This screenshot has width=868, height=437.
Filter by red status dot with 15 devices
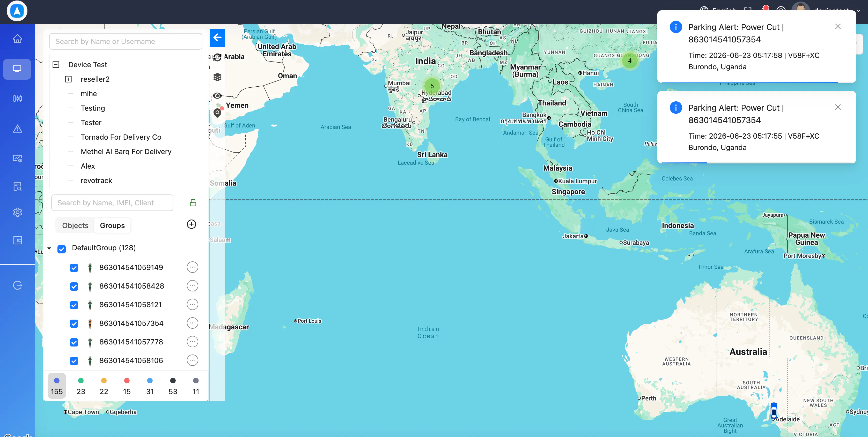[127, 386]
